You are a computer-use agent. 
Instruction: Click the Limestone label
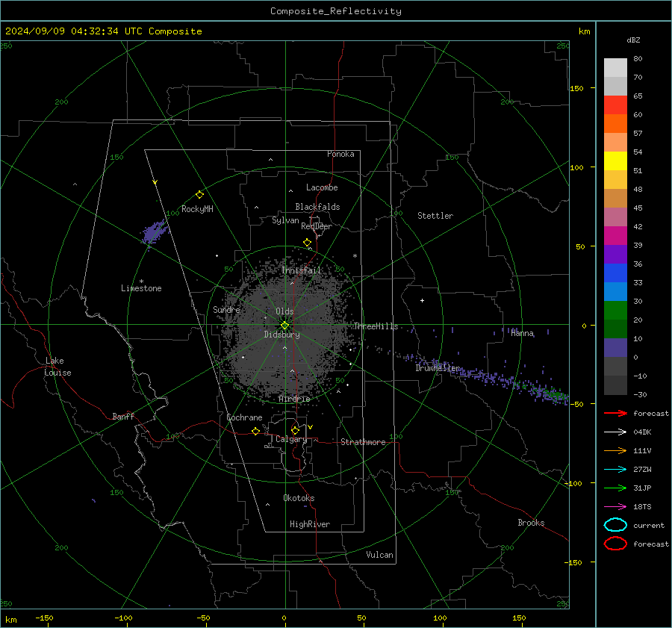point(141,288)
